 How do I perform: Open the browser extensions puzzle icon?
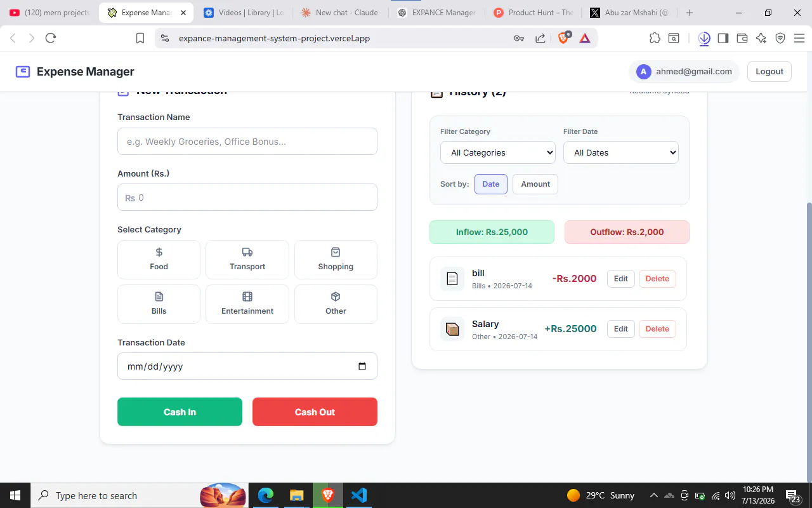(x=655, y=38)
